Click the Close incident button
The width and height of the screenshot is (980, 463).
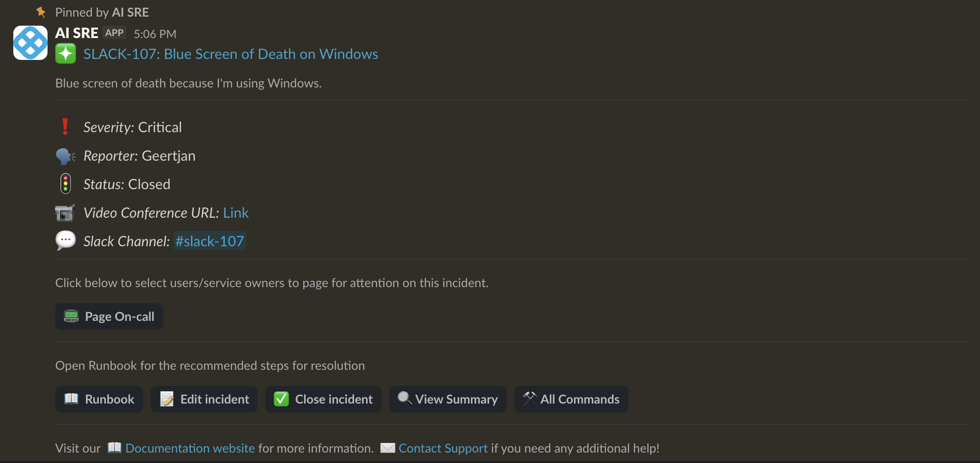[x=323, y=399]
